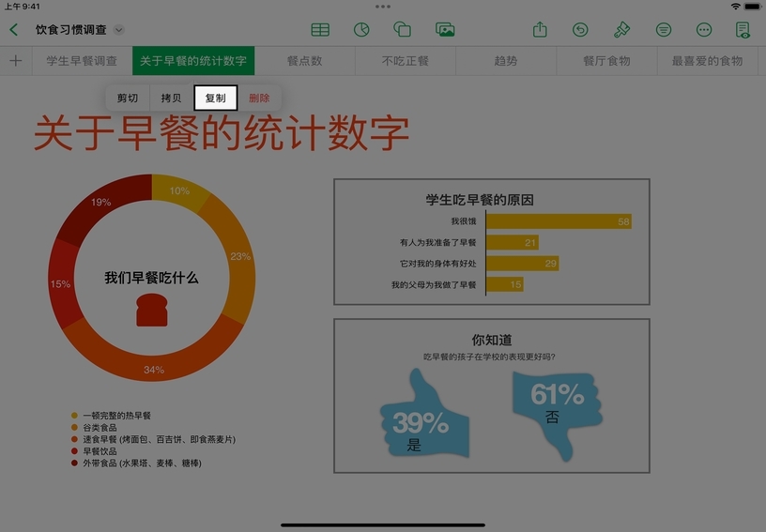Open the sort and filter organize icon
This screenshot has height=532, width=766.
coord(664,30)
